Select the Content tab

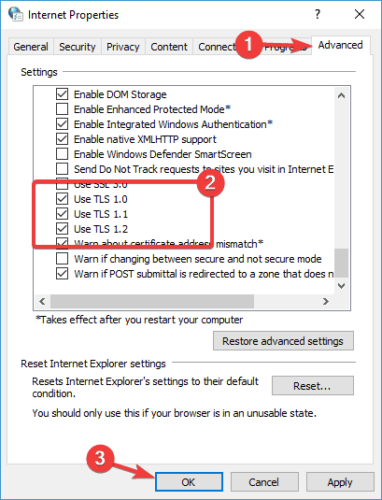tap(169, 47)
